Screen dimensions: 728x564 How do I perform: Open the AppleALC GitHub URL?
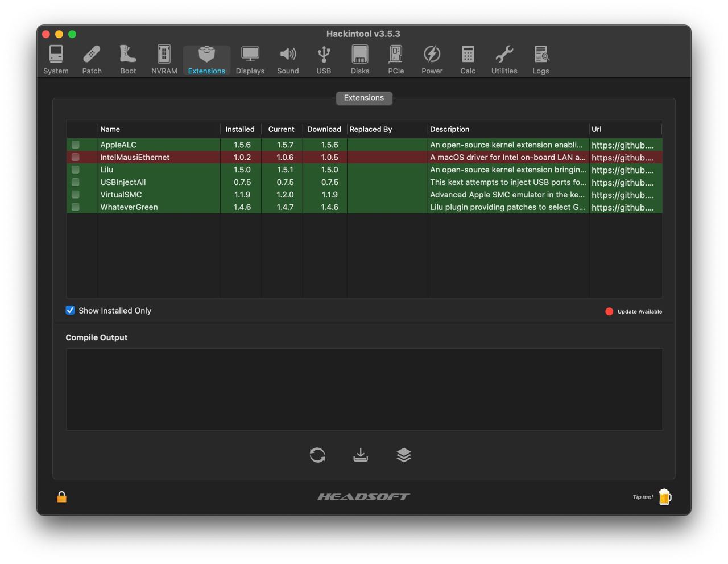(x=623, y=145)
